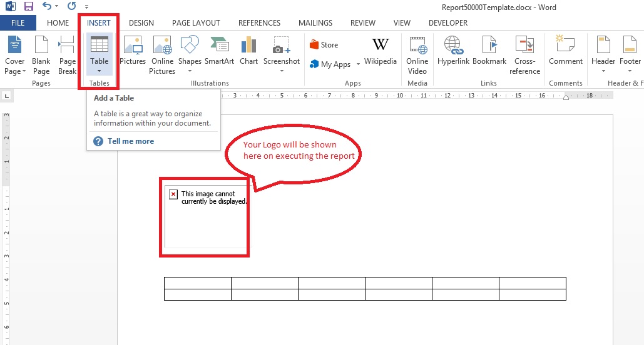This screenshot has height=345, width=644.
Task: Add a new Comment
Action: click(x=566, y=50)
